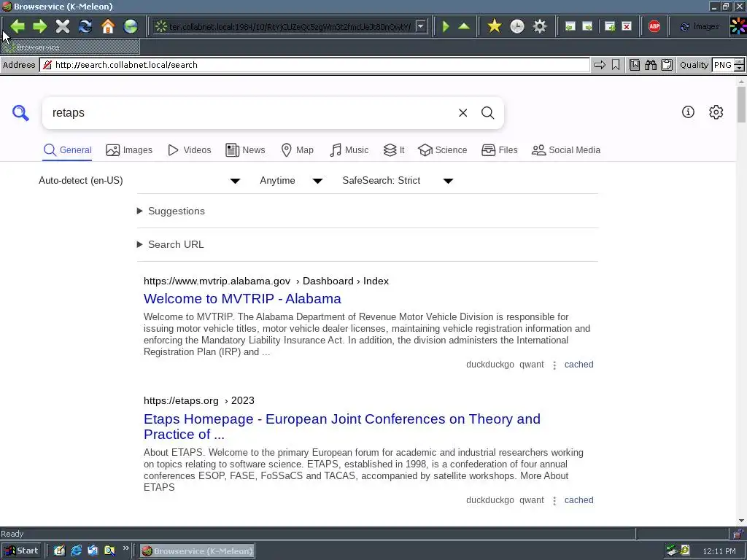This screenshot has width=747, height=560.
Task: Switch to the It tab
Action: pyautogui.click(x=394, y=150)
